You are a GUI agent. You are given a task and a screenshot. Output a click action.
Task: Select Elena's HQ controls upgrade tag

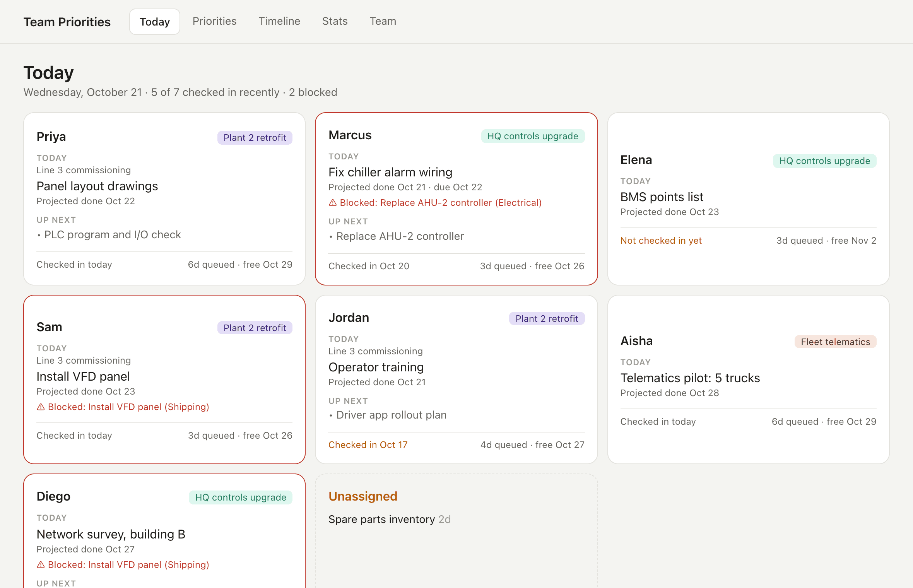point(824,161)
